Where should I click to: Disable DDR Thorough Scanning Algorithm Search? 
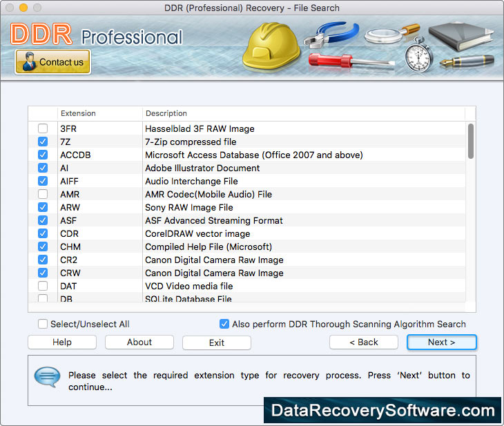[x=224, y=324]
